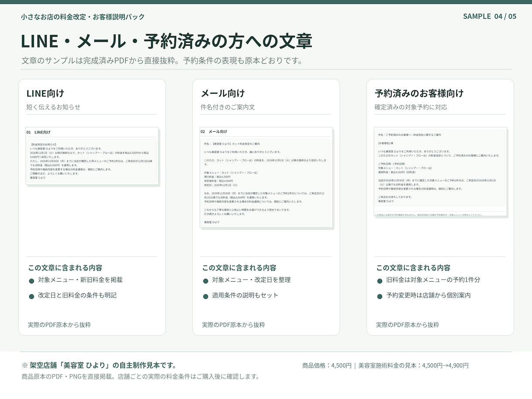Image resolution: width=532 pixels, height=399 pixels.
Task: Click the (お客様名) 様 line in the reservation preview
Action: [385, 143]
